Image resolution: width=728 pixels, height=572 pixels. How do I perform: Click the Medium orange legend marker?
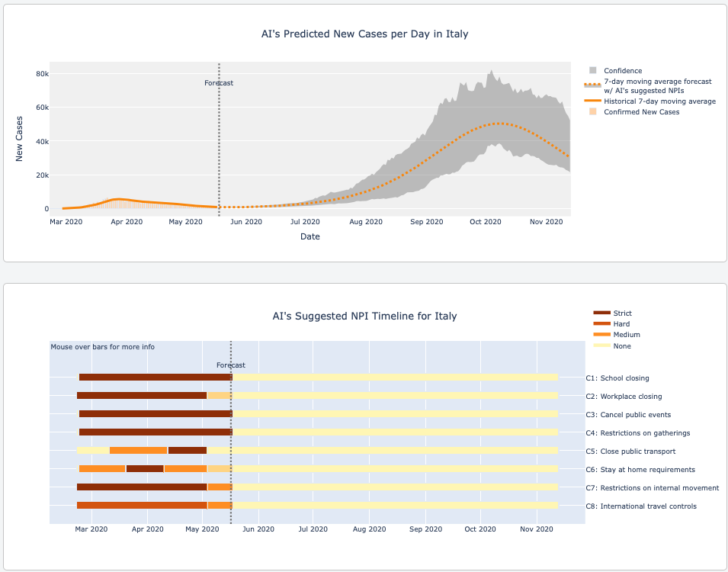coord(601,335)
